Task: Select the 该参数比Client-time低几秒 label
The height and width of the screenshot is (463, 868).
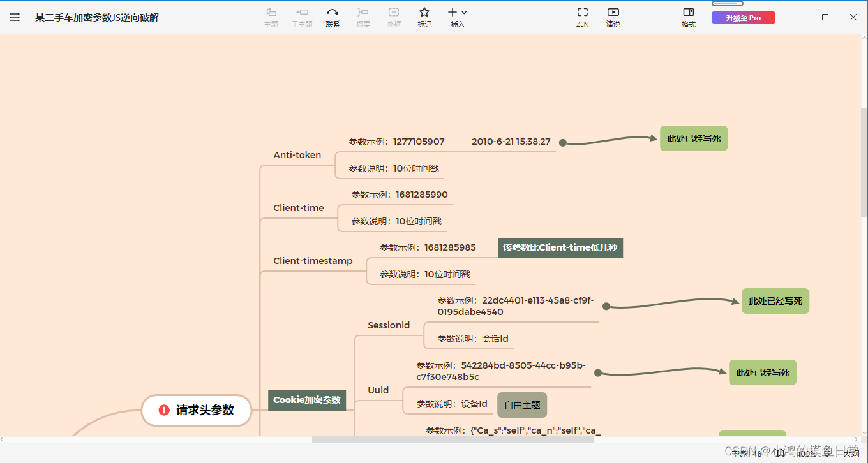Action: click(560, 247)
